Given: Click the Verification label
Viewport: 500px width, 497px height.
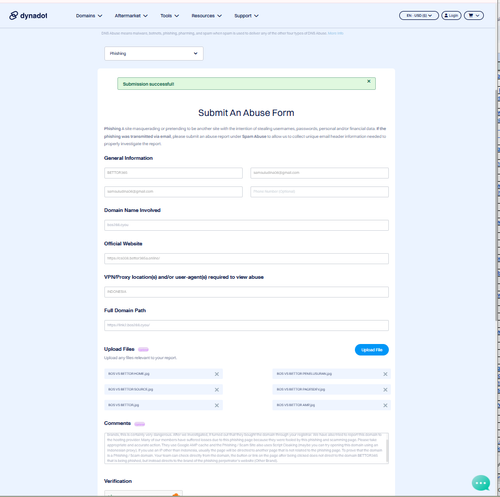Looking at the screenshot, I should click(118, 481).
